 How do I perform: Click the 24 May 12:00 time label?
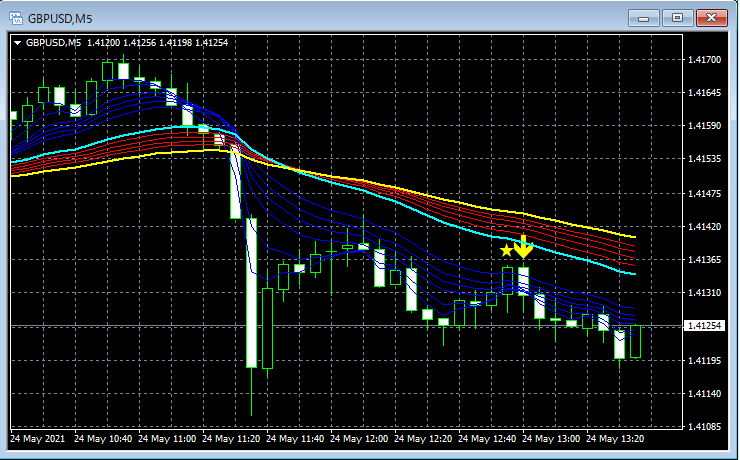[x=359, y=439]
